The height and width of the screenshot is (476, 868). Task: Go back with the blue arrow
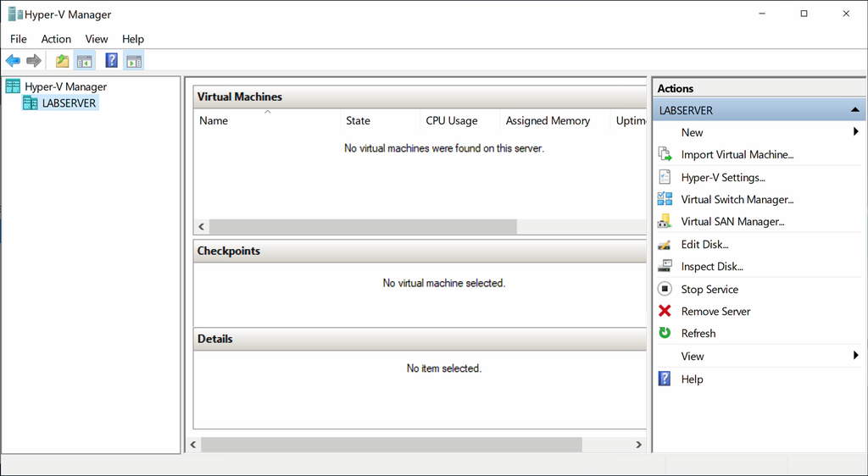coord(14,61)
